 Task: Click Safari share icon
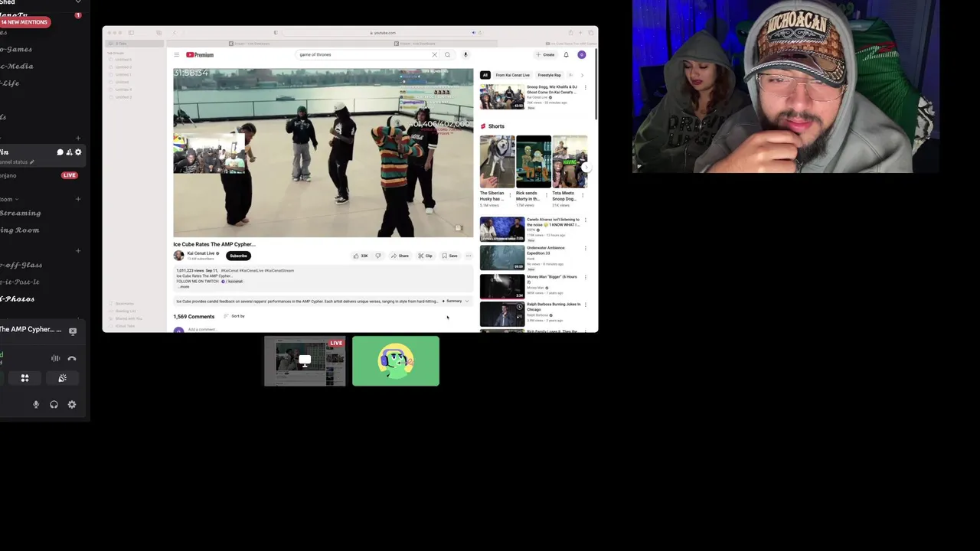coord(570,33)
